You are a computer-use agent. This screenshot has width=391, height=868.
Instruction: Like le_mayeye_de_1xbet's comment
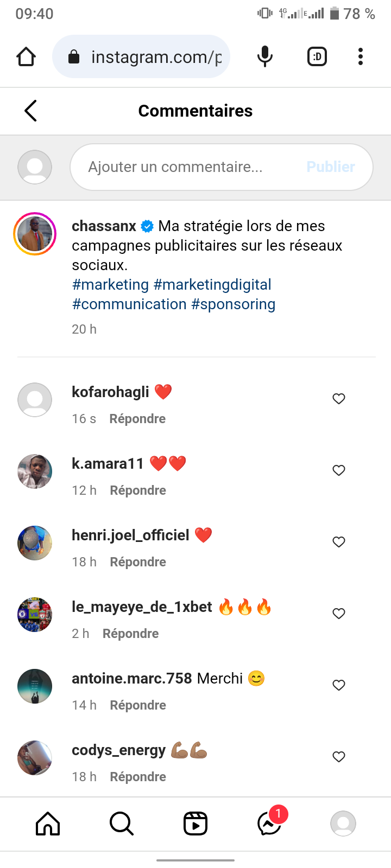coord(339,614)
